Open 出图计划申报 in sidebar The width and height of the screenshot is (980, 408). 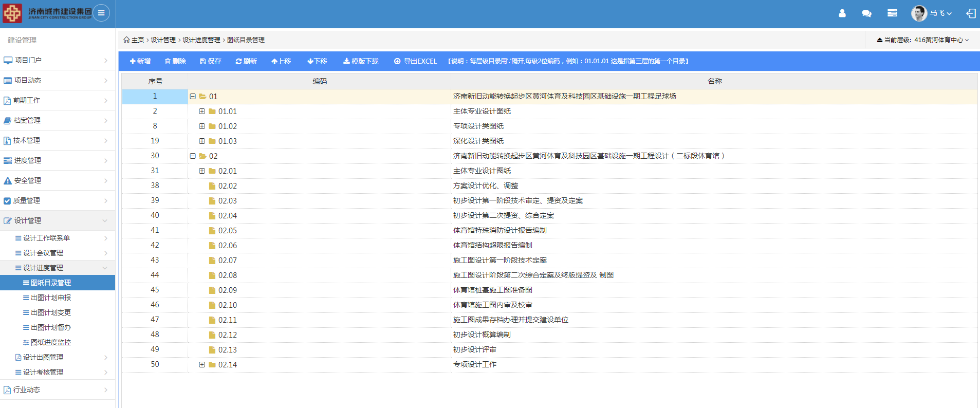51,298
